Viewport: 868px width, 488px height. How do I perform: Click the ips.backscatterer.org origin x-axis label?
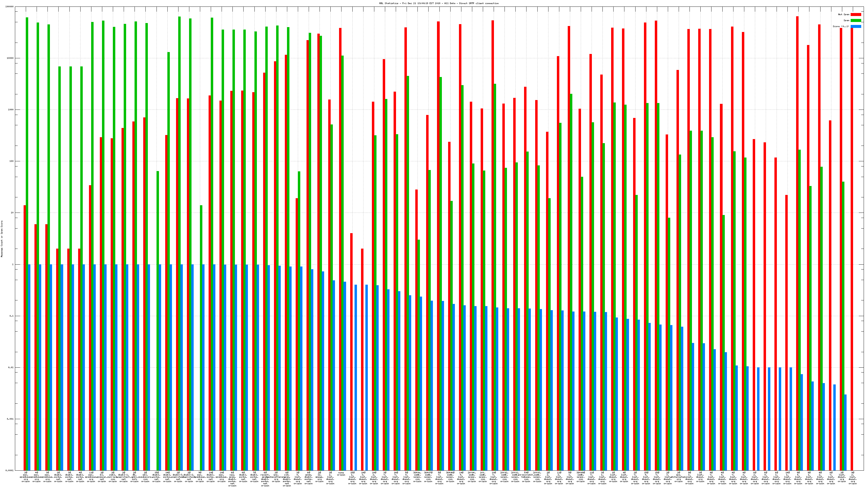pyautogui.click(x=276, y=477)
